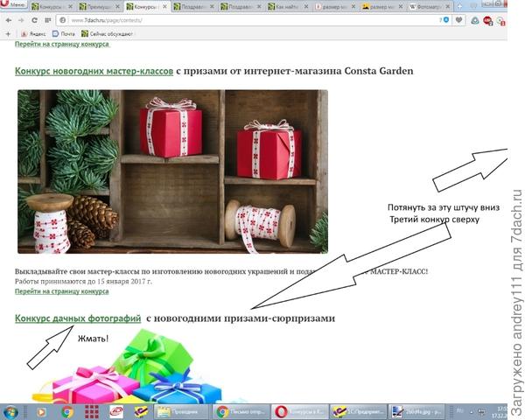Switch to the Преимущества tab
This screenshot has width=525, height=420.
tap(98, 6)
